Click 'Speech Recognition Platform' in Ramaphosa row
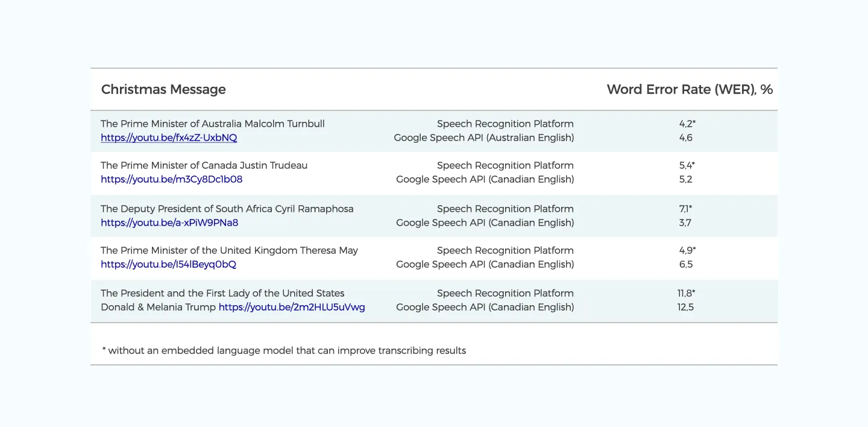 click(505, 209)
